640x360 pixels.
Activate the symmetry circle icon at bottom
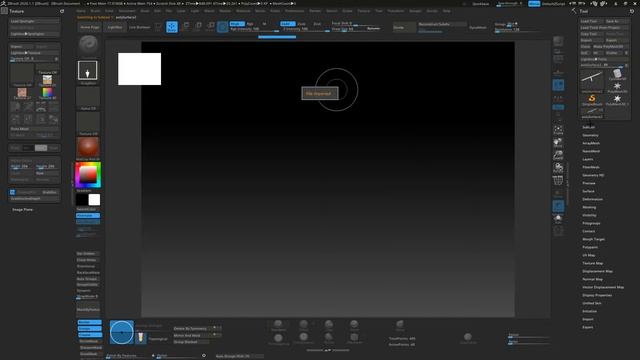(x=122, y=332)
